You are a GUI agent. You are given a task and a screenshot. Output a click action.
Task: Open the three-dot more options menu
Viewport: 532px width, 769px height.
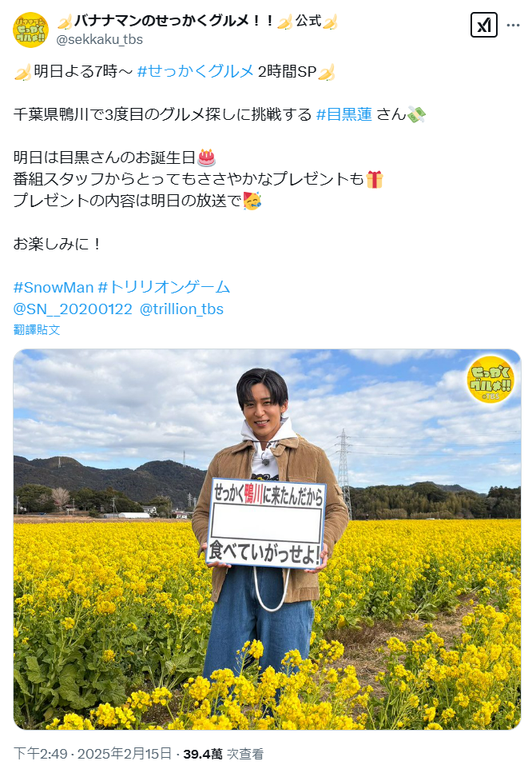pyautogui.click(x=513, y=25)
